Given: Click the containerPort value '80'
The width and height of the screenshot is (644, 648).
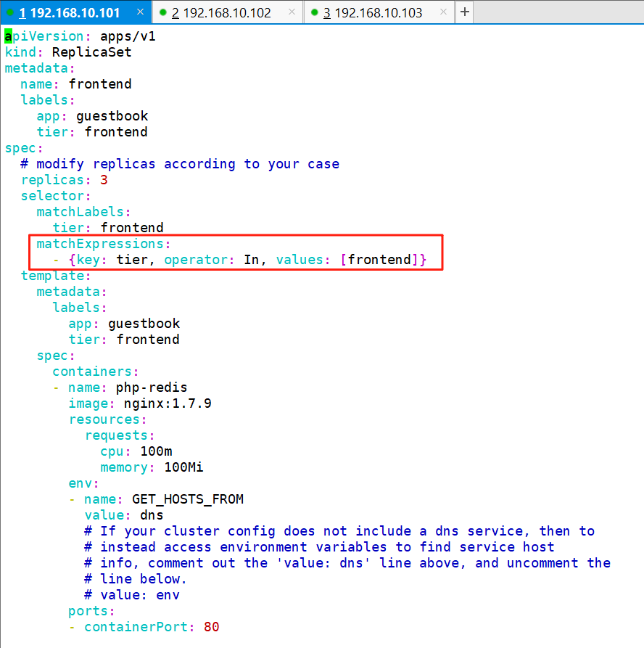Looking at the screenshot, I should pyautogui.click(x=212, y=627).
